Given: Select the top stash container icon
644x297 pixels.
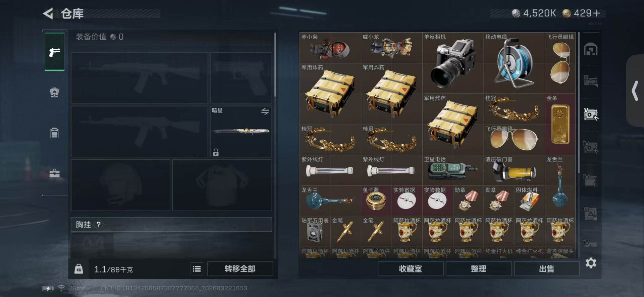Looking at the screenshot, I should [x=591, y=50].
